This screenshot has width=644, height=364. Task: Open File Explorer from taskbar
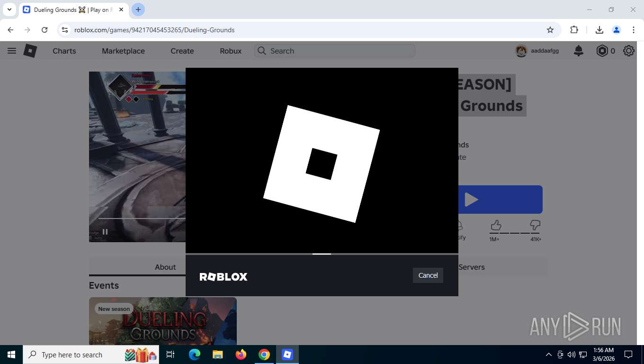(x=217, y=355)
